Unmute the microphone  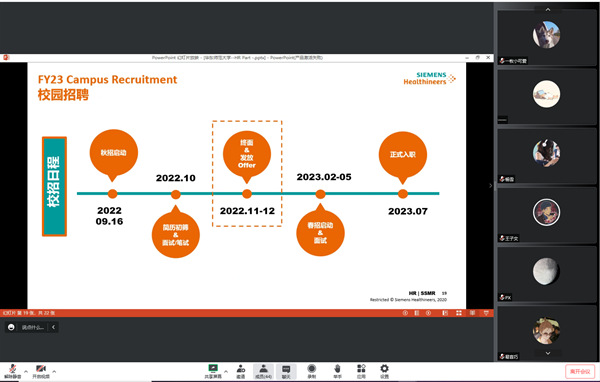tap(13, 371)
